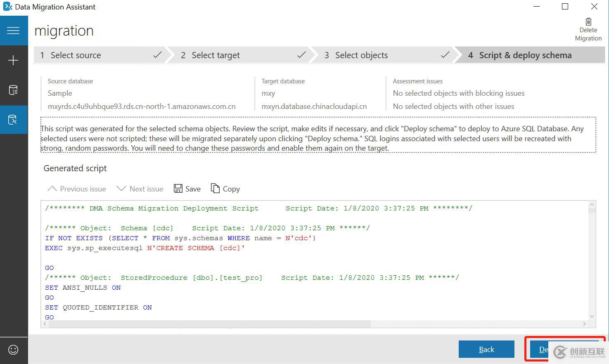609x364 pixels.
Task: Click the script vertical scrollbar down arrow
Action: pyautogui.click(x=592, y=317)
